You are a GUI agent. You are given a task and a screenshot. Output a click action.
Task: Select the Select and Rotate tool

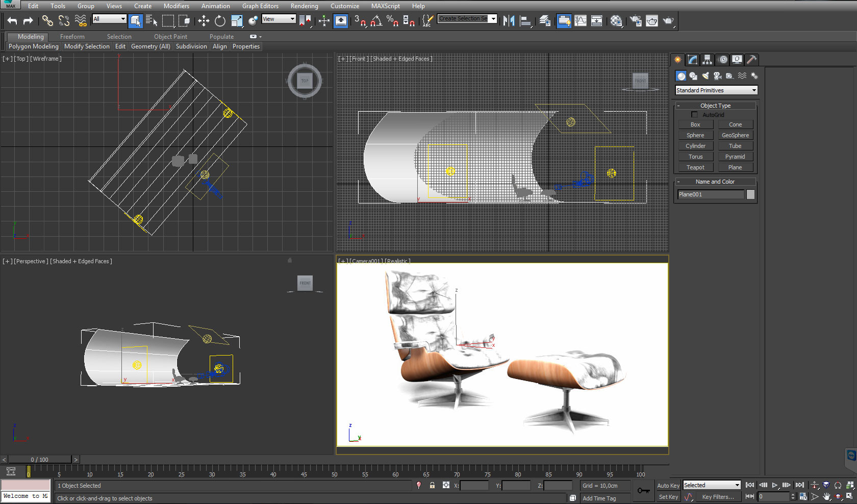click(220, 21)
